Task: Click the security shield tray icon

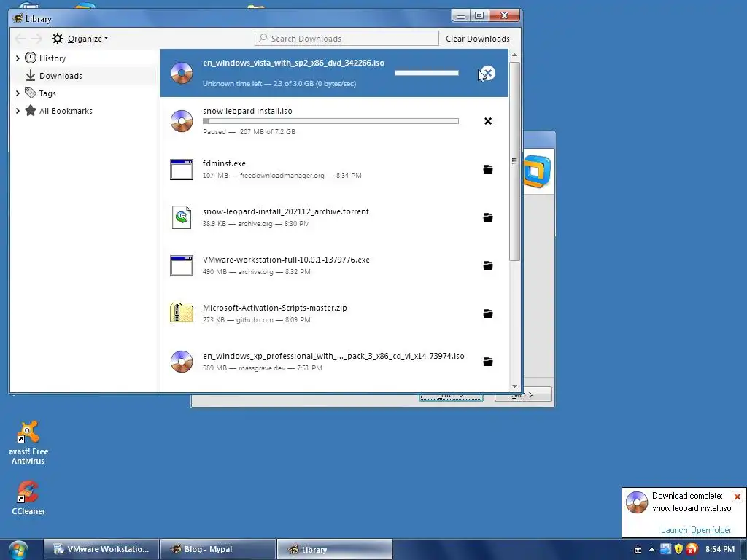Action: 679,549
